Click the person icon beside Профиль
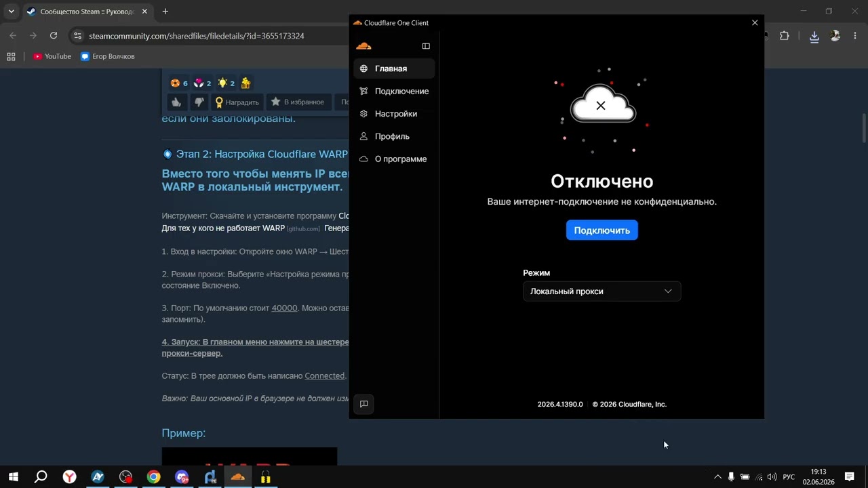 tap(363, 136)
